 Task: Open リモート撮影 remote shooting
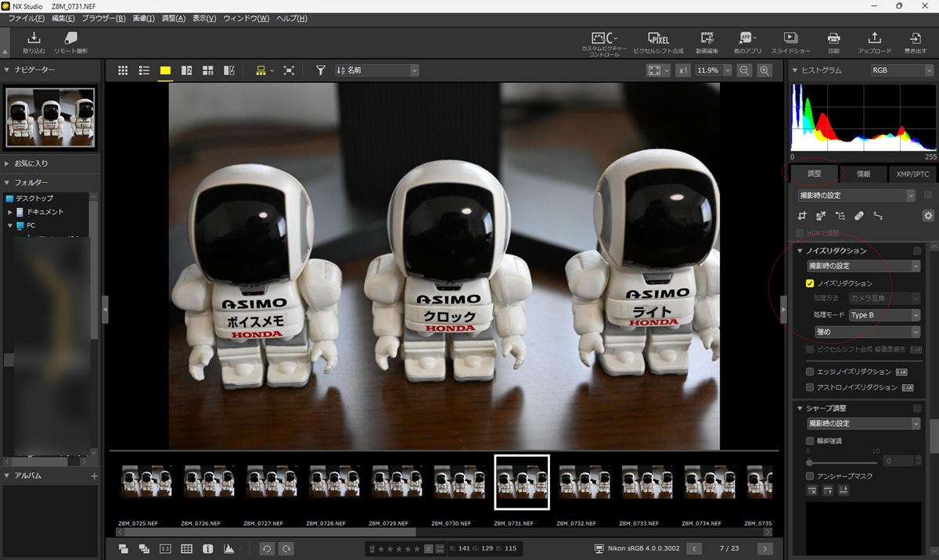click(x=71, y=42)
